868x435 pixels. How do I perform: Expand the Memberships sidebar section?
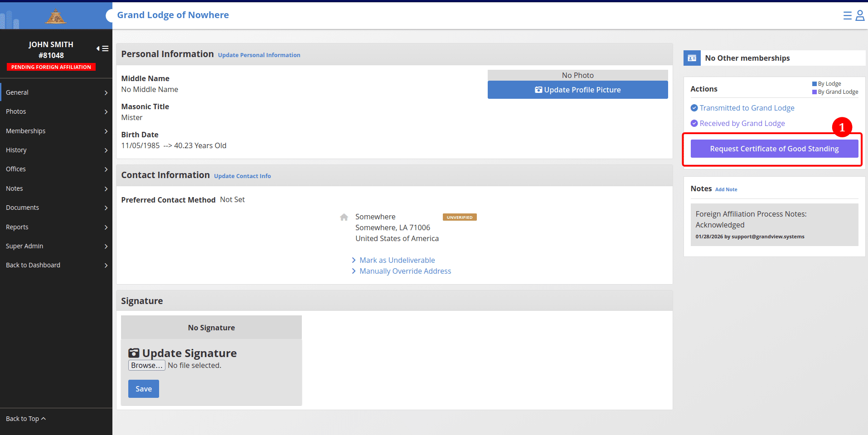point(56,131)
